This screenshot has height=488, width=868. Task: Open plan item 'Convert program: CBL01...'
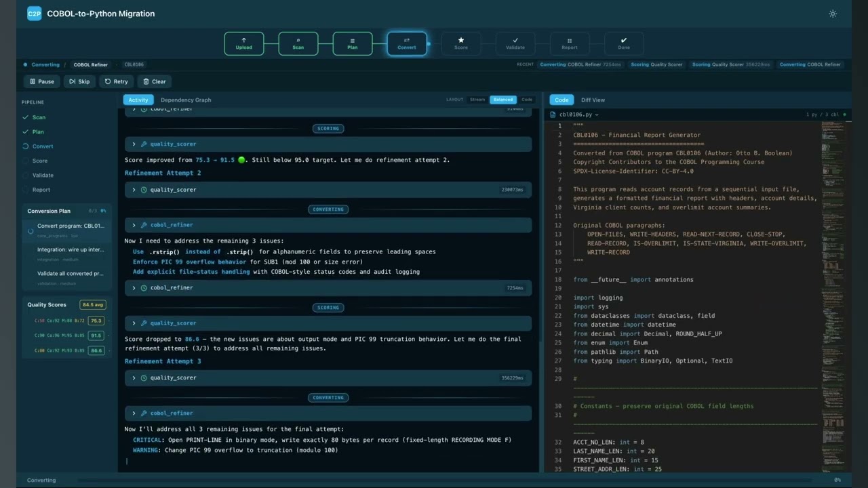pyautogui.click(x=67, y=230)
